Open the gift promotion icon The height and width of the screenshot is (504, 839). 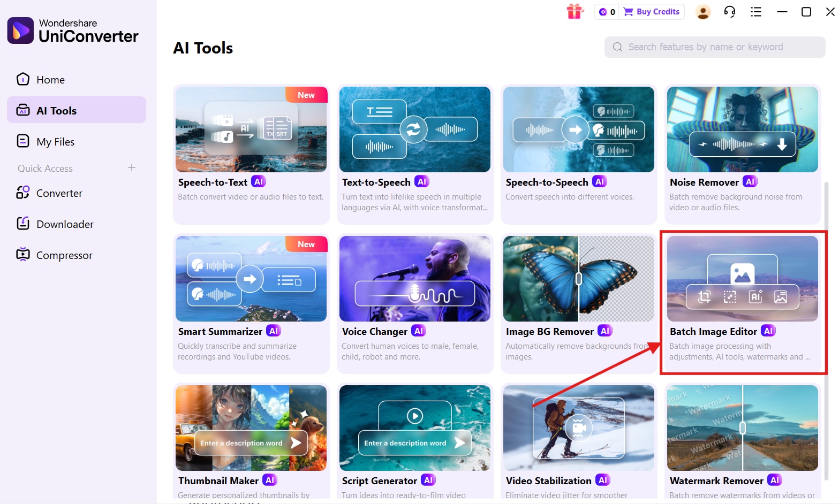[x=575, y=11]
